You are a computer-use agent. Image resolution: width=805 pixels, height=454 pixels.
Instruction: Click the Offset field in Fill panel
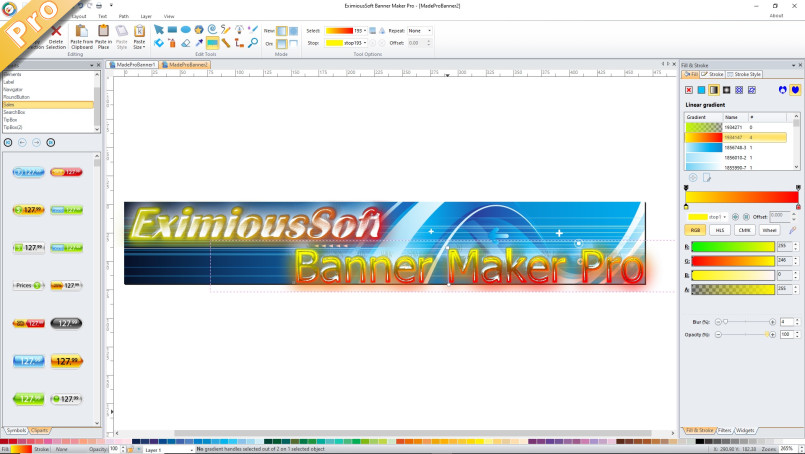coord(780,216)
